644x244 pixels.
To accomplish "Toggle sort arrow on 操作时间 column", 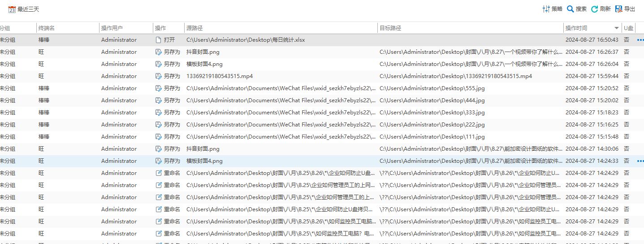I will tap(617, 28).
